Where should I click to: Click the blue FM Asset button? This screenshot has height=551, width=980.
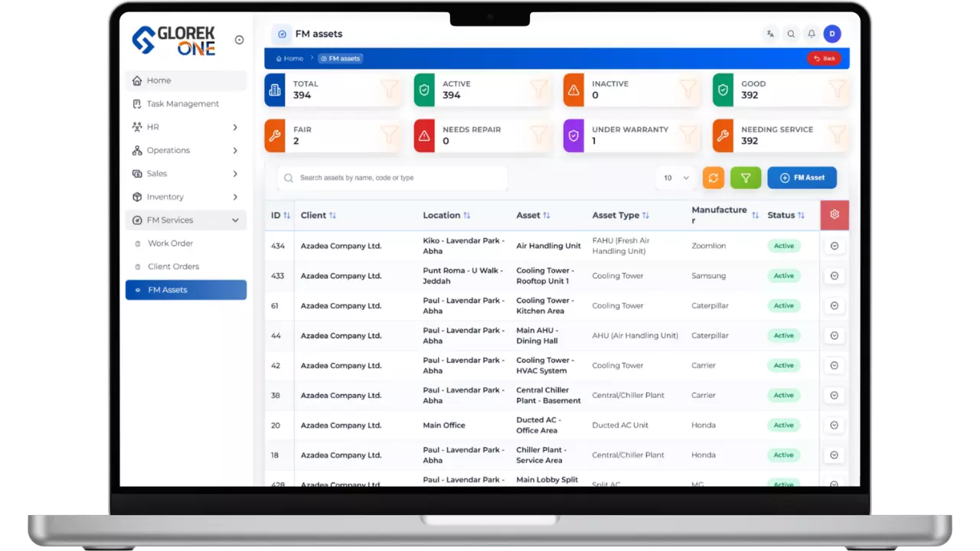pyautogui.click(x=802, y=178)
